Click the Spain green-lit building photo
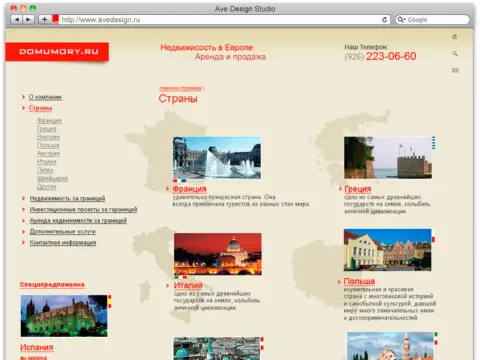 point(64,316)
